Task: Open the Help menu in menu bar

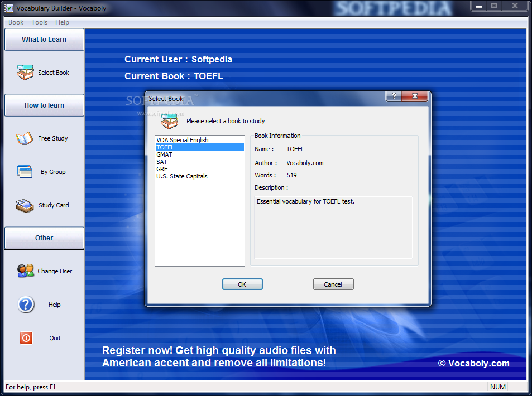Action: pos(62,22)
